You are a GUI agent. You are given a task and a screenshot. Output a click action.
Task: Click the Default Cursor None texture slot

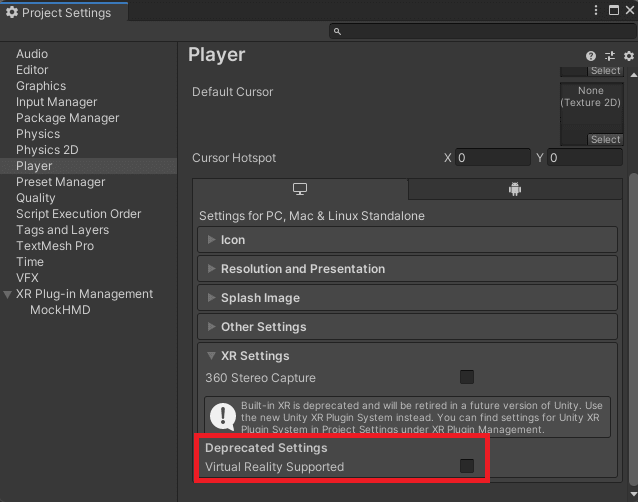tap(591, 114)
